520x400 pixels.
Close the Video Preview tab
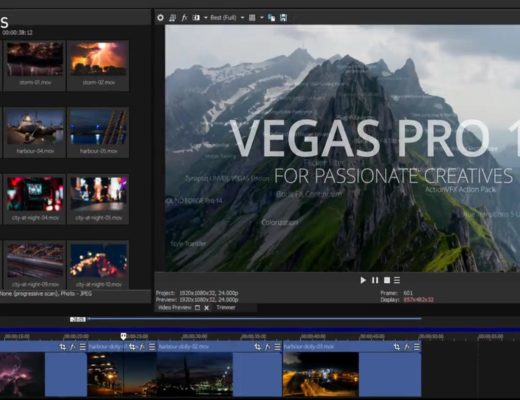pos(206,308)
